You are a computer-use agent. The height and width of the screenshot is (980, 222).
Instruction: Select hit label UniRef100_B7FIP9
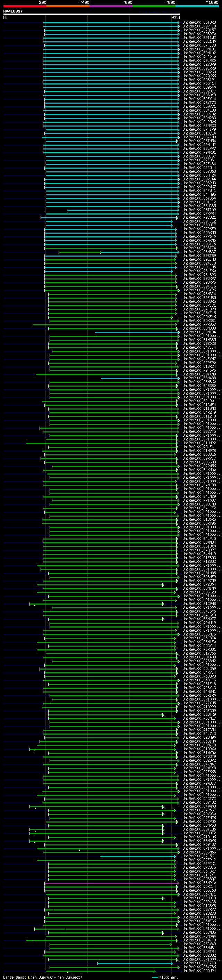[x=199, y=129]
